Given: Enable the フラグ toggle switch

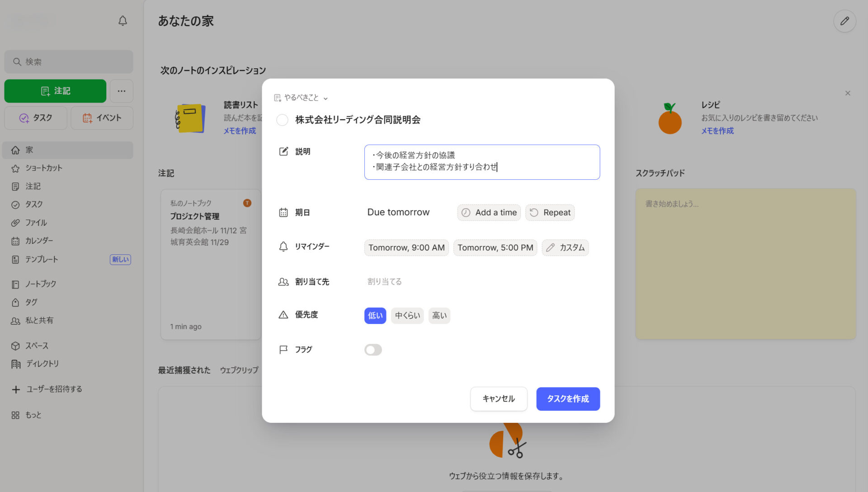Looking at the screenshot, I should [x=373, y=350].
